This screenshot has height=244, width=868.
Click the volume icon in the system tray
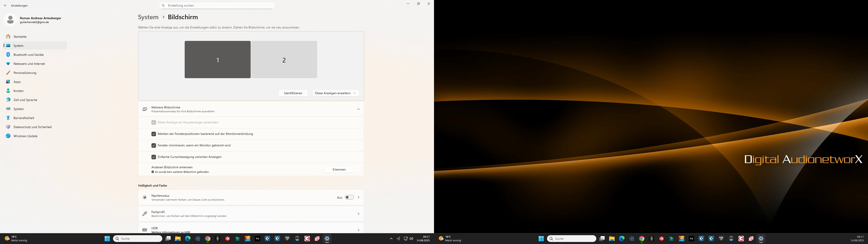[411, 239]
